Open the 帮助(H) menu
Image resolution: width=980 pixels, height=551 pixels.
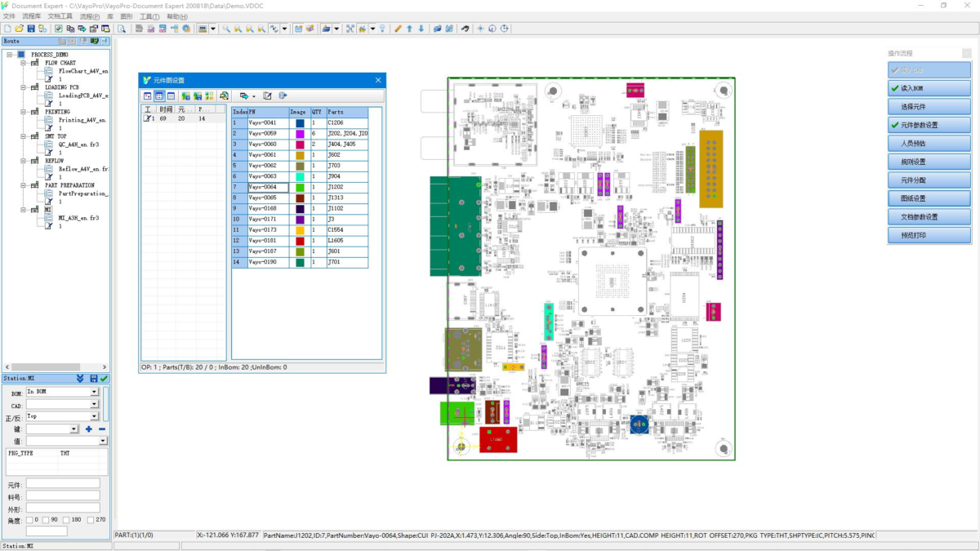tap(176, 16)
